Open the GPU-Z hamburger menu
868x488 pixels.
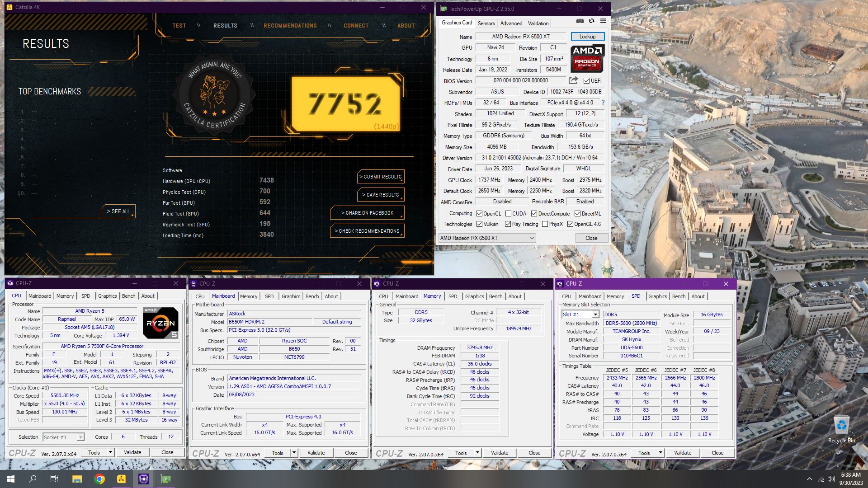(603, 21)
